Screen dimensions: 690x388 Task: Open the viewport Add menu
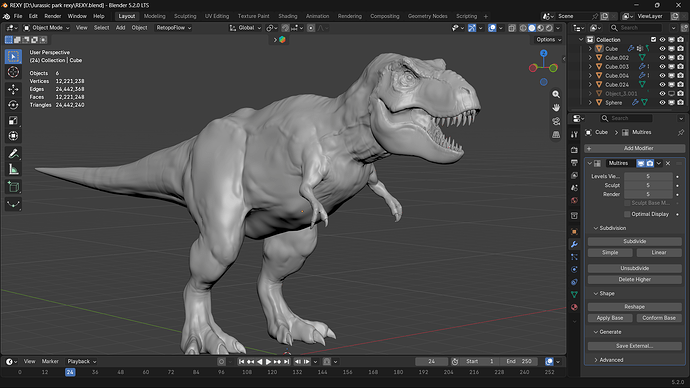click(120, 28)
